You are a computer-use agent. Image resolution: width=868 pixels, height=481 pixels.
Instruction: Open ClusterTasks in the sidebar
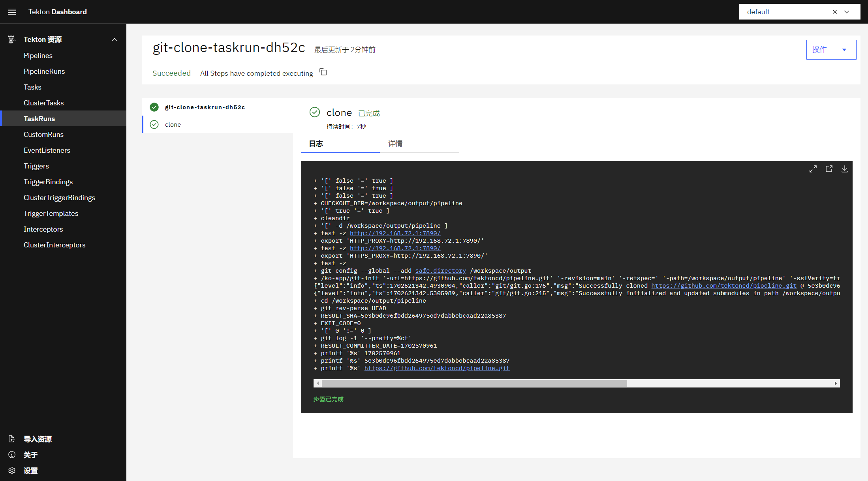tap(63, 103)
